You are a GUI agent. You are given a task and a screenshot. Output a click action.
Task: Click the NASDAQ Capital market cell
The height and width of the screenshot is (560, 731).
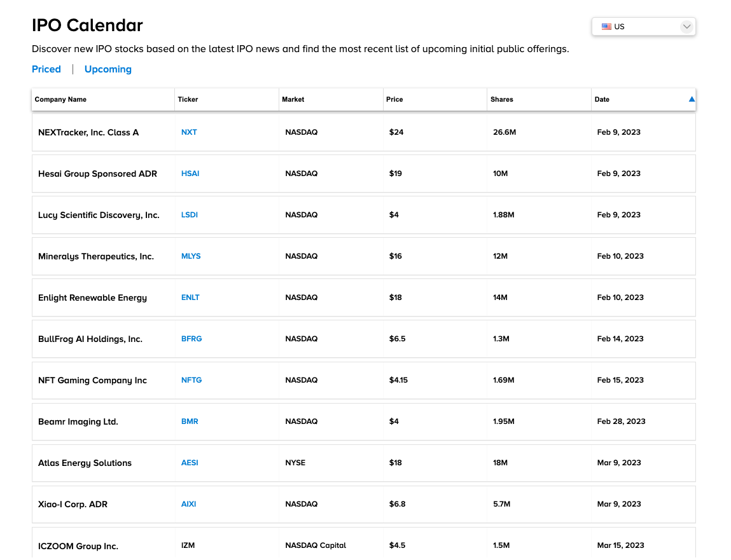[x=316, y=545]
